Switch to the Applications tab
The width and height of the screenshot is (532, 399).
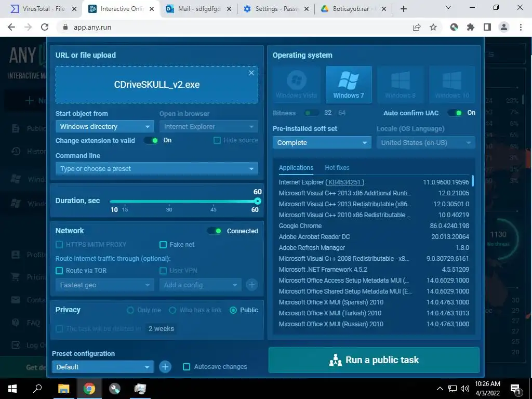(x=296, y=168)
